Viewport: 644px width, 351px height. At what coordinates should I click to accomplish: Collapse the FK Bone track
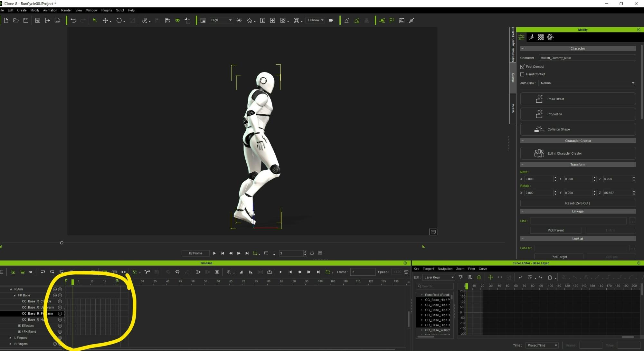pos(14,295)
